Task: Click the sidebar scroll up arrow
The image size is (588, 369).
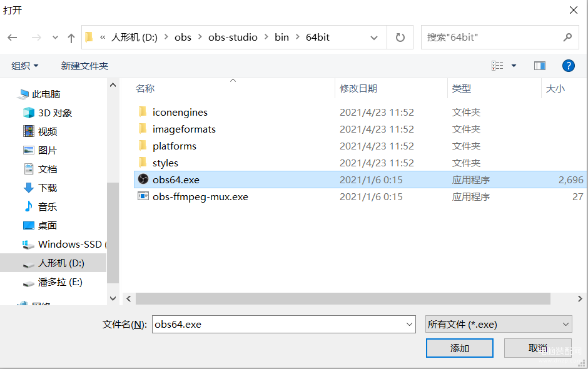Action: [113, 85]
